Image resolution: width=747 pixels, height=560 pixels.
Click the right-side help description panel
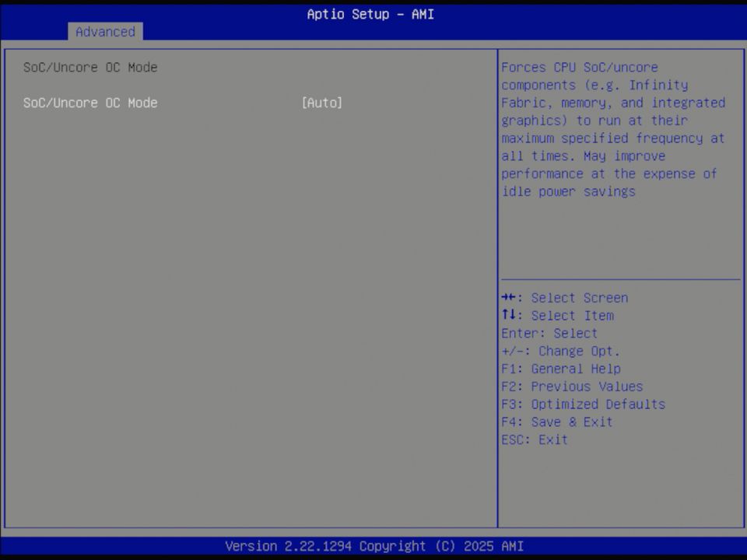pos(620,156)
